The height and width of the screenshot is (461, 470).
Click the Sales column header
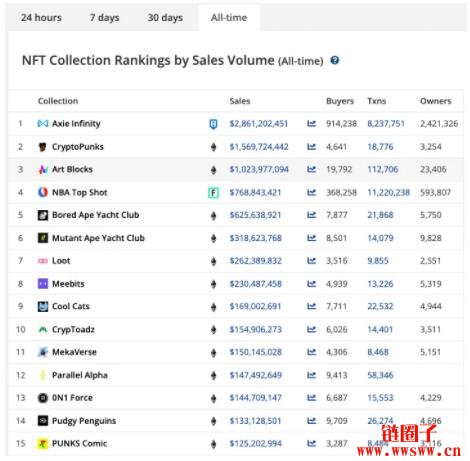tap(240, 101)
